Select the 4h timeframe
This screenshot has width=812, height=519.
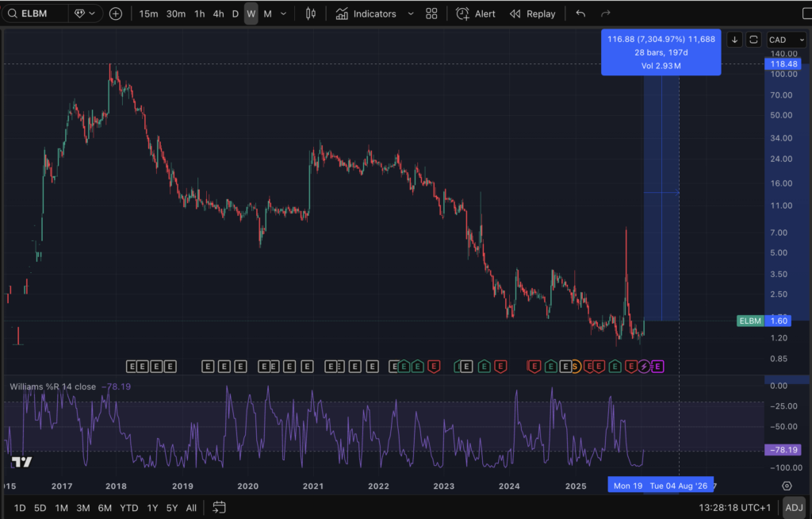pyautogui.click(x=218, y=13)
